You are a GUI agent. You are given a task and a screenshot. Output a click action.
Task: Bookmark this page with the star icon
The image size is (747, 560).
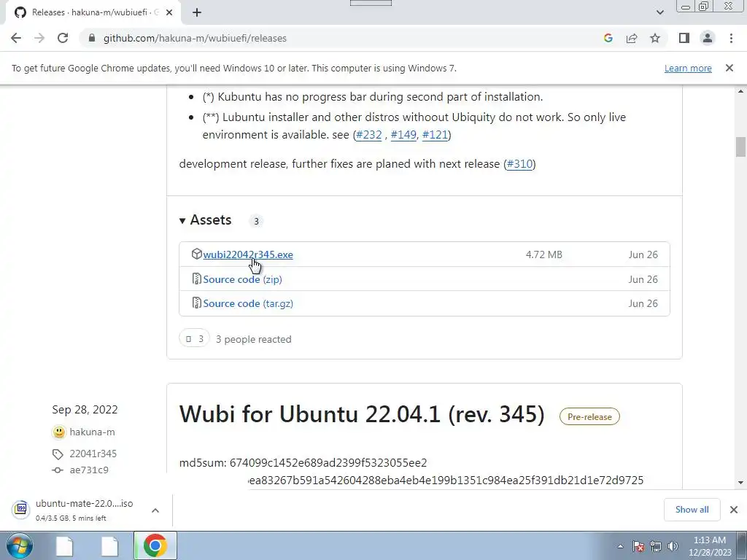(655, 38)
